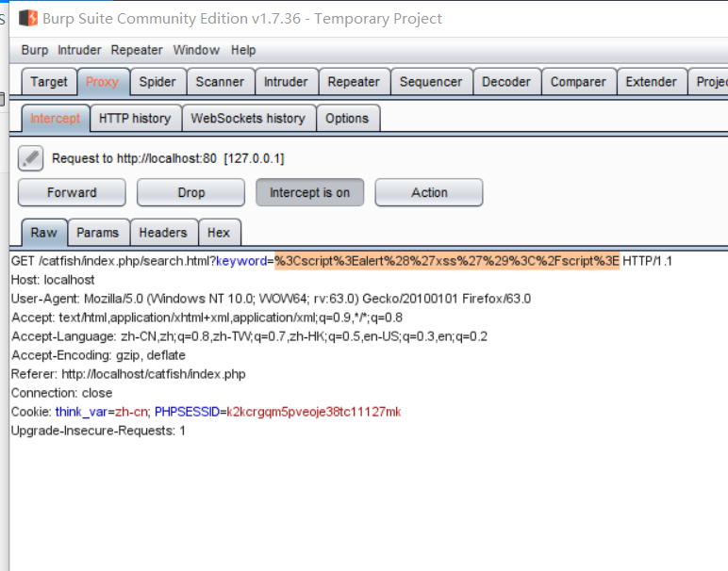The height and width of the screenshot is (571, 728).
Task: Open the Decoder tab
Action: pyautogui.click(x=506, y=82)
